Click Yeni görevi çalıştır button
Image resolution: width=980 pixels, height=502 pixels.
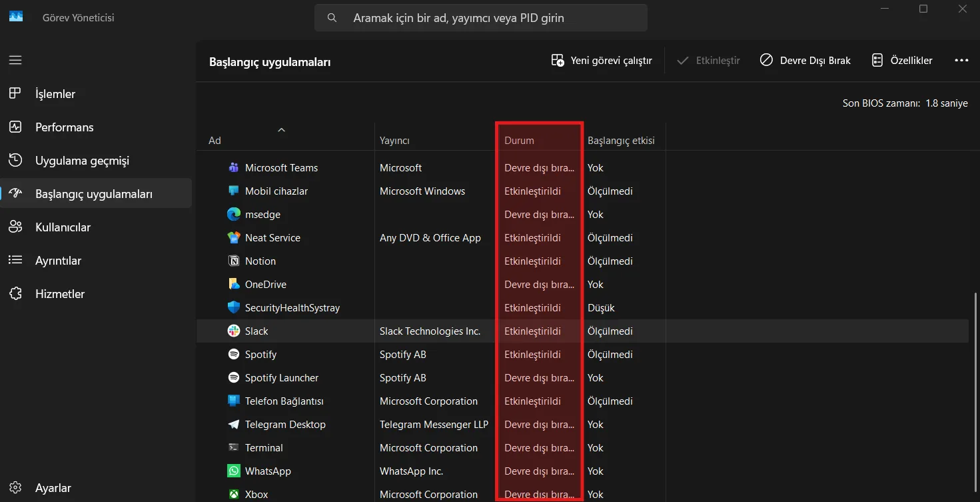[x=602, y=61]
